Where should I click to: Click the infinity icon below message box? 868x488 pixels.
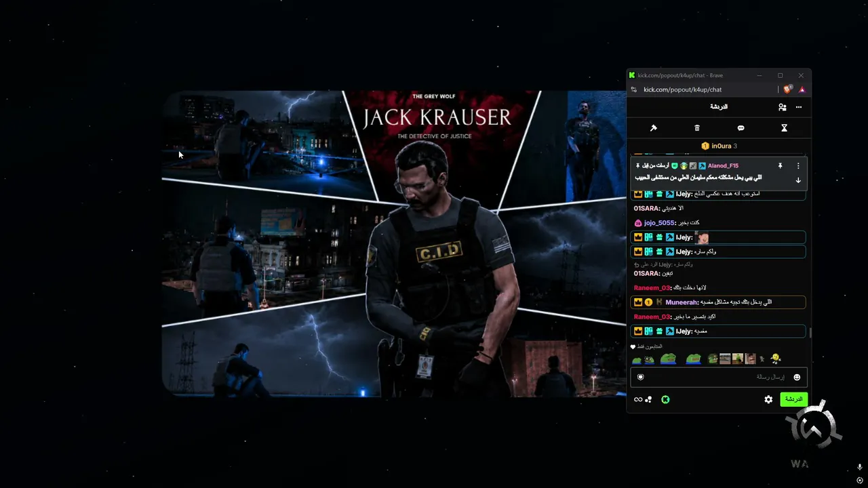(638, 399)
